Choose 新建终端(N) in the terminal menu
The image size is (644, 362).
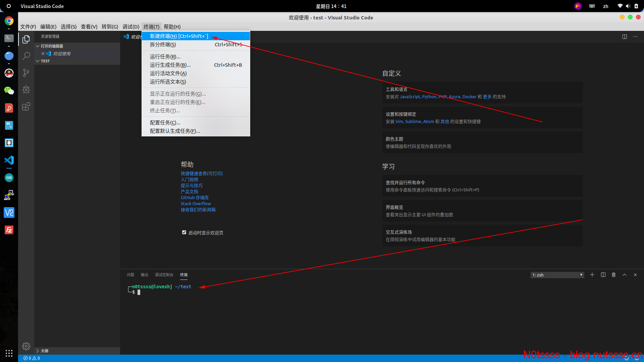click(196, 36)
